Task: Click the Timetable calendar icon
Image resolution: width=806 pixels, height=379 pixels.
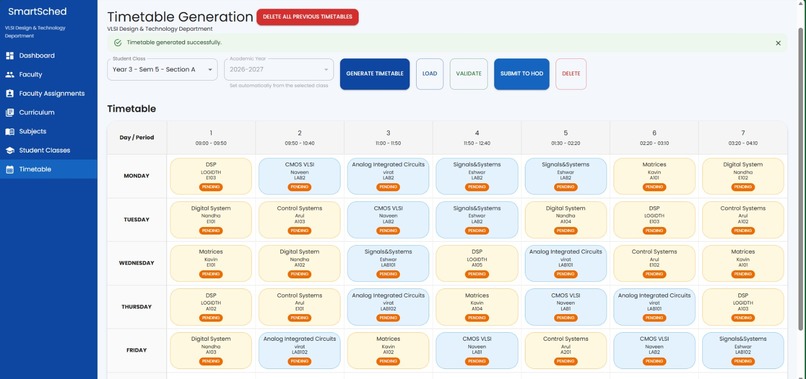Action: click(9, 169)
